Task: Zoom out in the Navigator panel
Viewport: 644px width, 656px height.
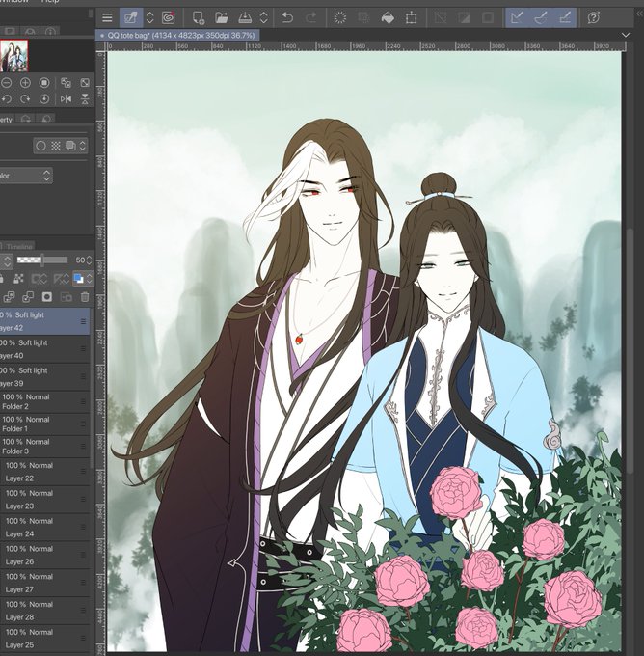Action: coord(6,83)
